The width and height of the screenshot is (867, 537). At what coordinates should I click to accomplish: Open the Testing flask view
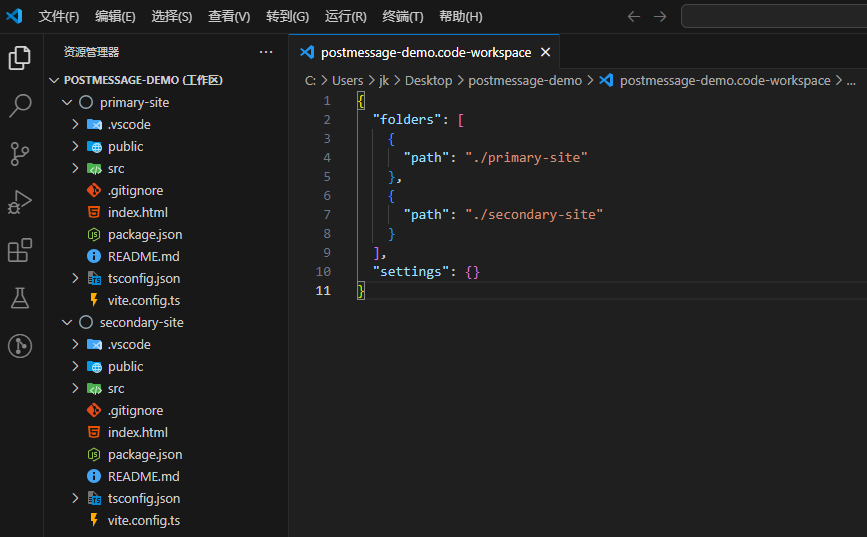(x=20, y=298)
